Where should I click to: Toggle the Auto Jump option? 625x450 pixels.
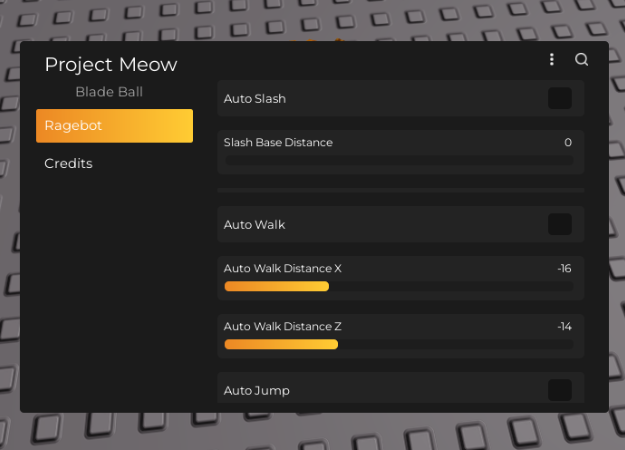tap(560, 390)
